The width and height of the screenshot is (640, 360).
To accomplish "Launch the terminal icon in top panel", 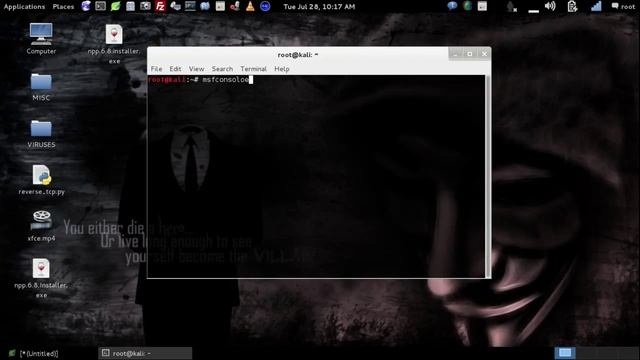I will [100, 6].
